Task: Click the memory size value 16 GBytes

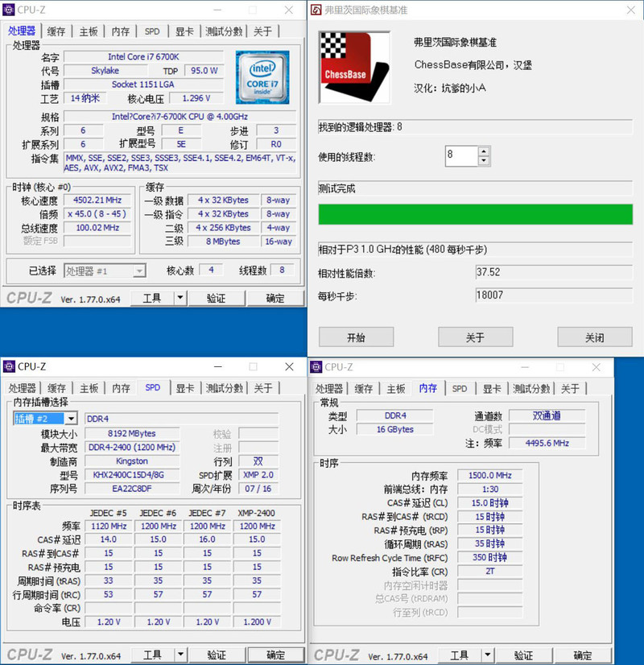Action: pos(394,429)
